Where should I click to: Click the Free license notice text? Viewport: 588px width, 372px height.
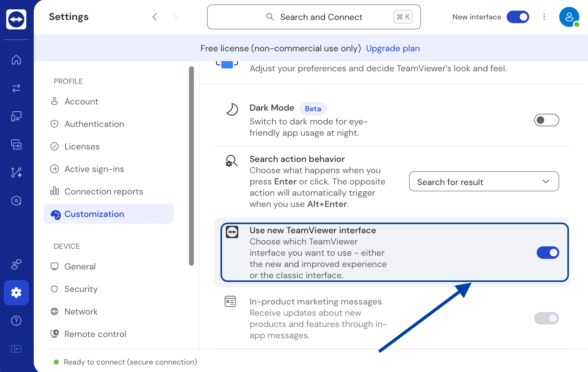pyautogui.click(x=281, y=48)
